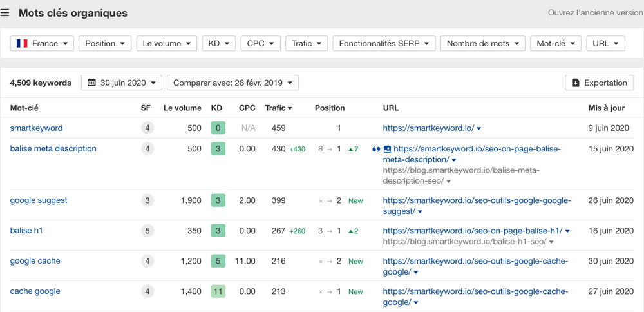Click the 1,900 volume for google suggest

(x=191, y=200)
